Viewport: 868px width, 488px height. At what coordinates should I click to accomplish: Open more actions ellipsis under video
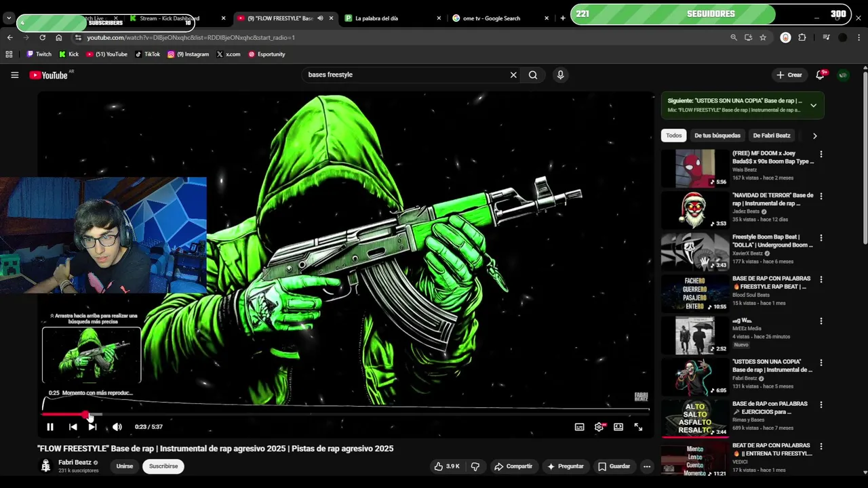(x=647, y=466)
